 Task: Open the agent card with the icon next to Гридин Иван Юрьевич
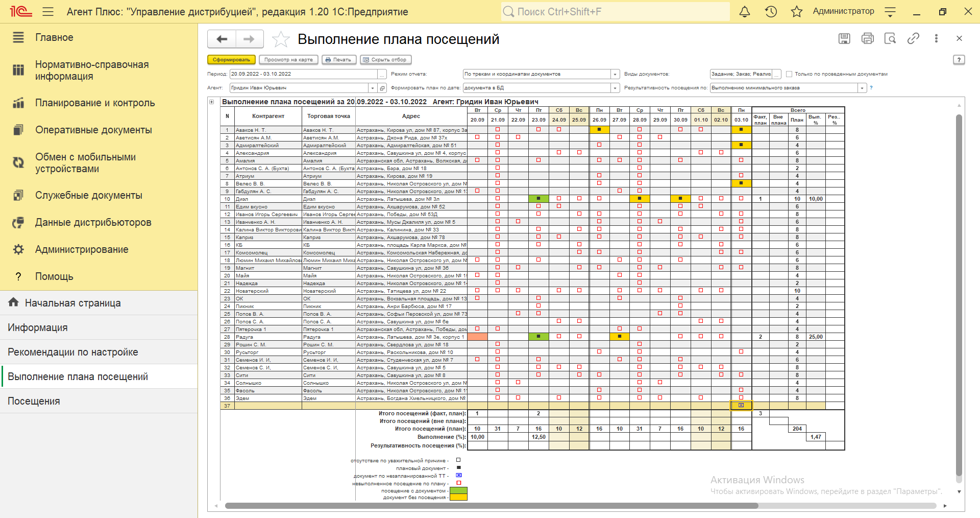coord(382,88)
